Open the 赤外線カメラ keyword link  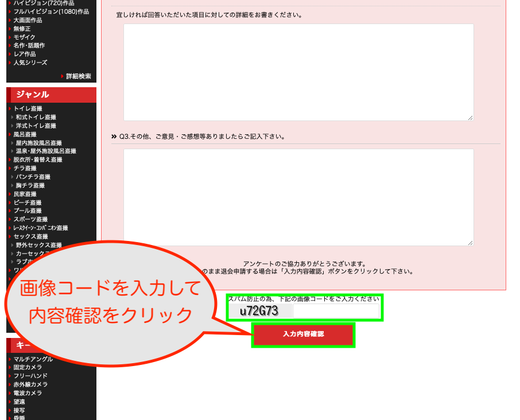click(30, 384)
